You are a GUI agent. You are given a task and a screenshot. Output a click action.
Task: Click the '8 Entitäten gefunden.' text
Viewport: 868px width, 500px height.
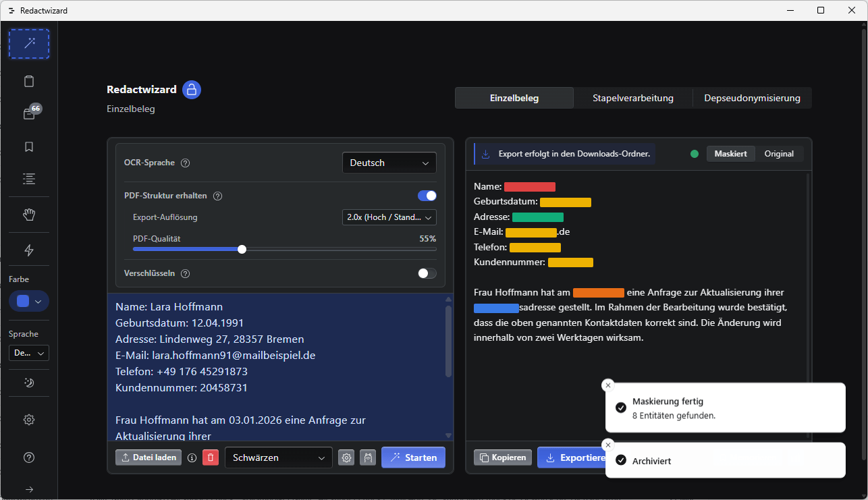point(674,416)
